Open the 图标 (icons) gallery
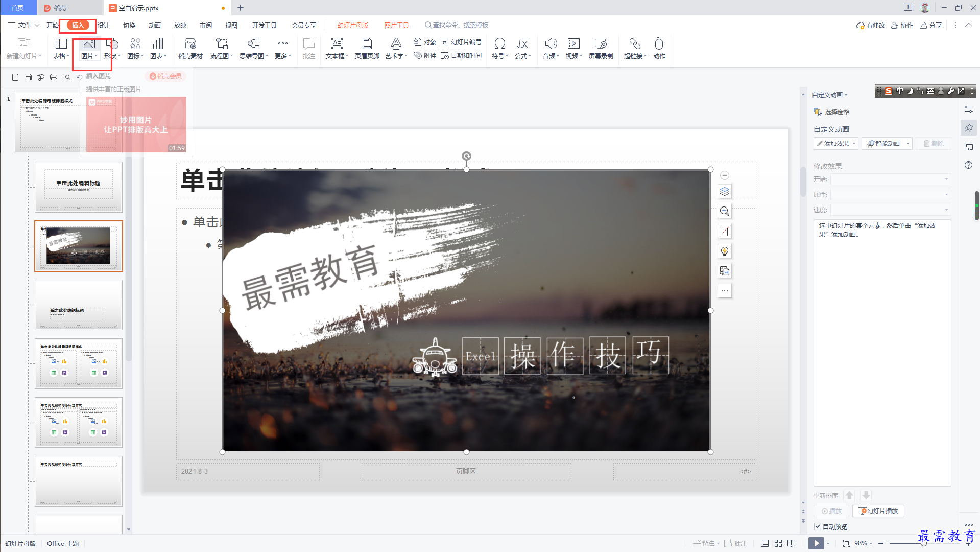980x552 pixels. coord(135,49)
